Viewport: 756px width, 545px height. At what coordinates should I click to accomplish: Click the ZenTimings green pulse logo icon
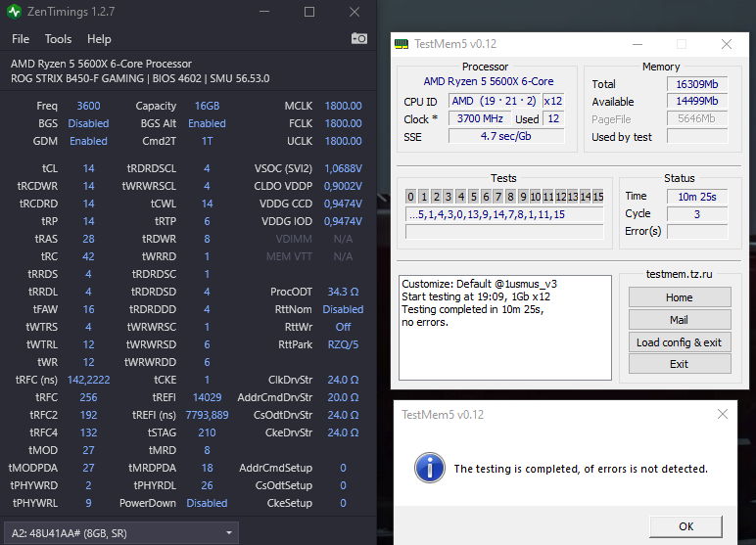click(14, 12)
